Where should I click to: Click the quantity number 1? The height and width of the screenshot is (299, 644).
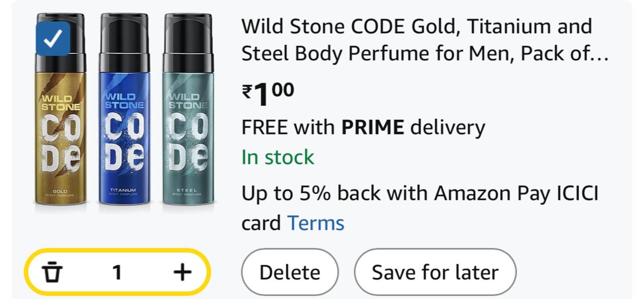click(x=117, y=272)
